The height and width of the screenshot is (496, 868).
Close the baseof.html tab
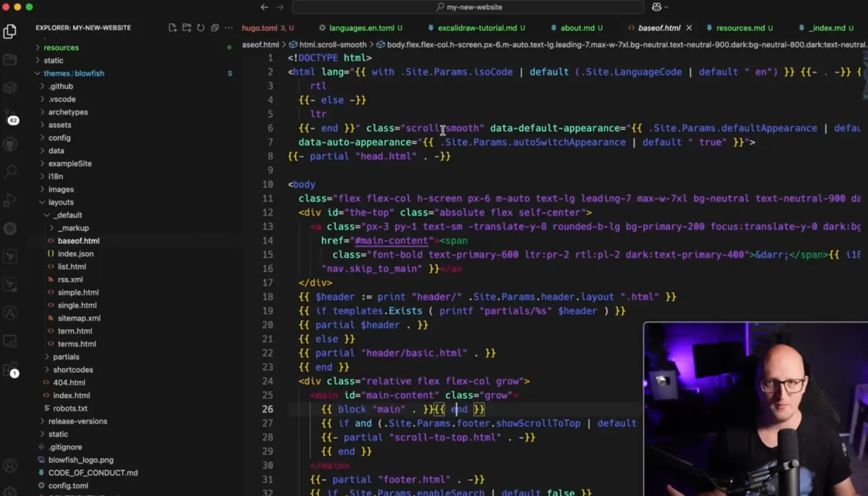point(689,28)
